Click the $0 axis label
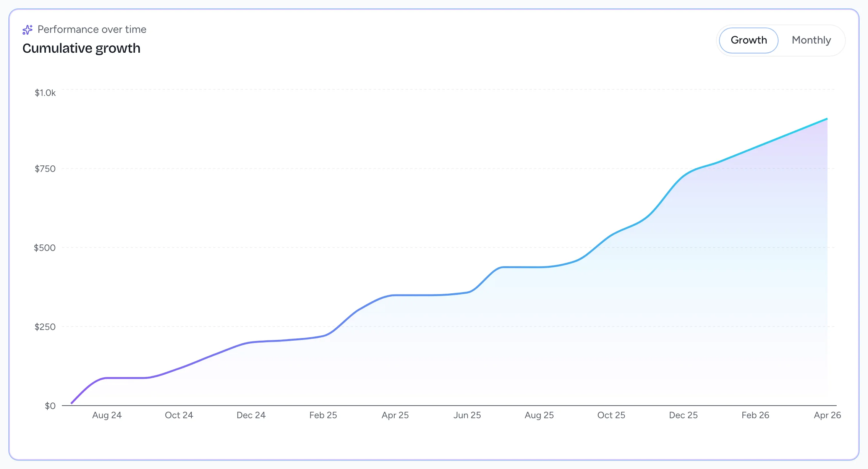This screenshot has width=868, height=469. [50, 406]
